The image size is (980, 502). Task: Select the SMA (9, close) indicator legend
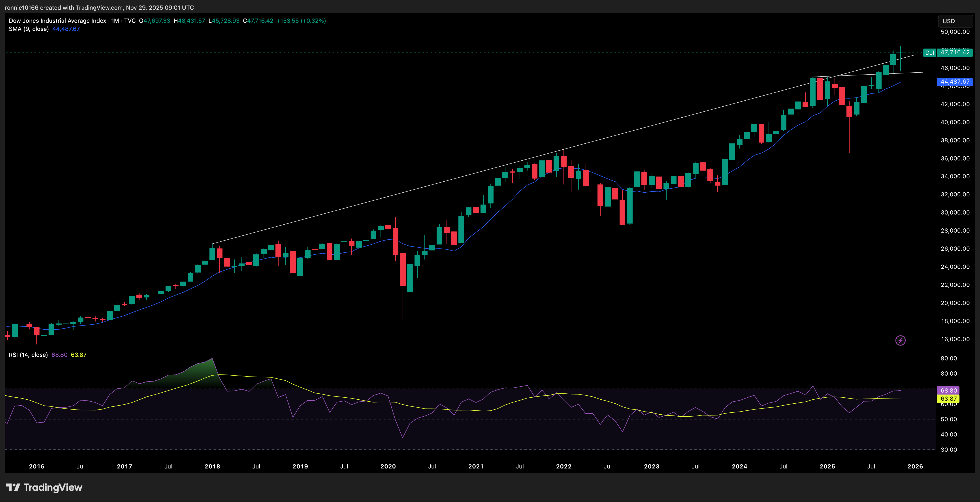tap(29, 29)
